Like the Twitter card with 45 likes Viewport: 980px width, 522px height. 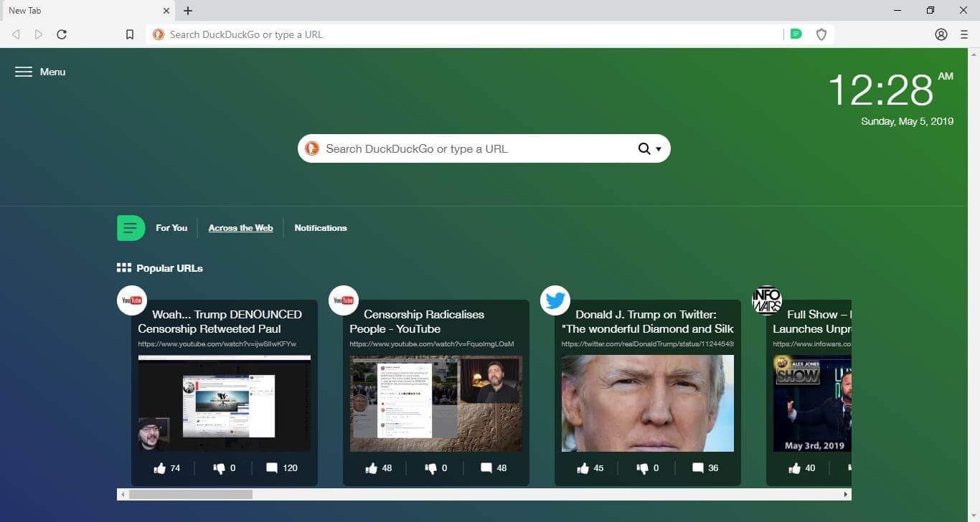point(583,468)
